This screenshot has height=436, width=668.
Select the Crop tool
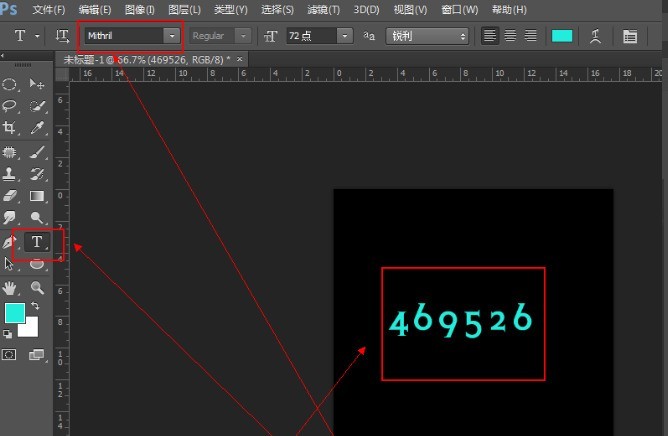tap(9, 127)
